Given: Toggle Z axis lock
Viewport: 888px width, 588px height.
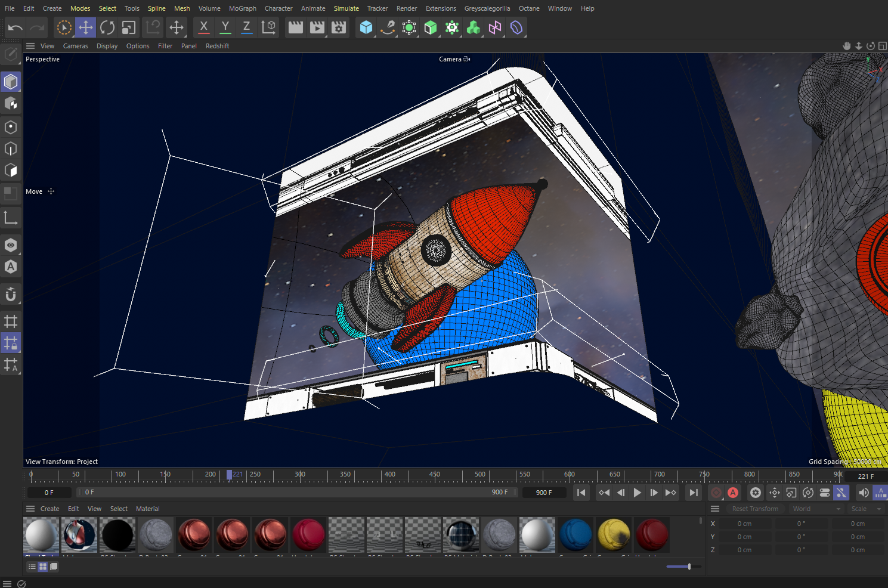Looking at the screenshot, I should [246, 27].
